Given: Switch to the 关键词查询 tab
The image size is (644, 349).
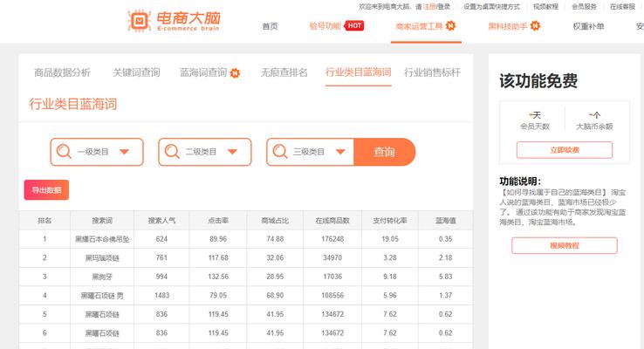Looking at the screenshot, I should pyautogui.click(x=136, y=72).
